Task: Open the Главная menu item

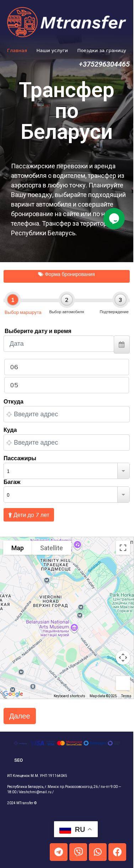Action: [17, 50]
